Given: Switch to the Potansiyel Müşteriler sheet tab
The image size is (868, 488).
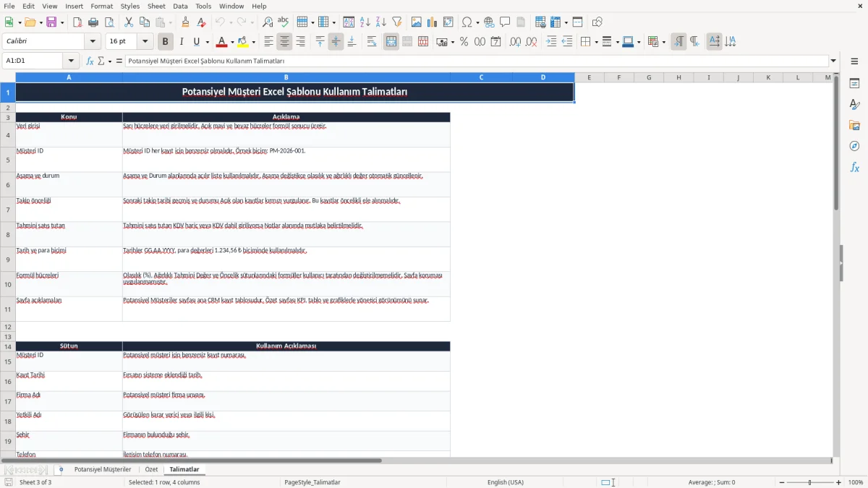Looking at the screenshot, I should [x=103, y=469].
